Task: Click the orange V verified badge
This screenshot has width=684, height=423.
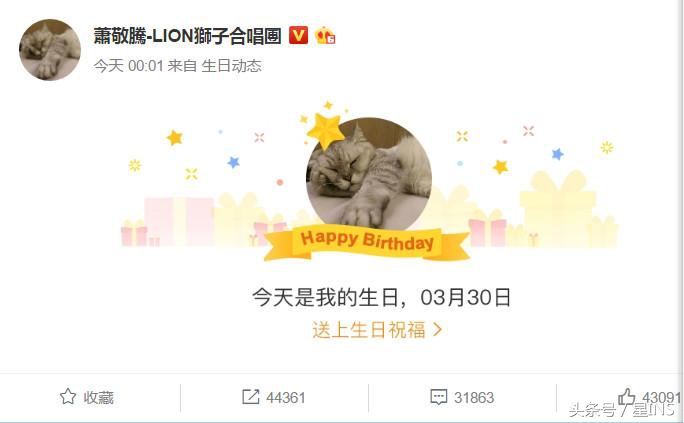Action: pyautogui.click(x=298, y=35)
